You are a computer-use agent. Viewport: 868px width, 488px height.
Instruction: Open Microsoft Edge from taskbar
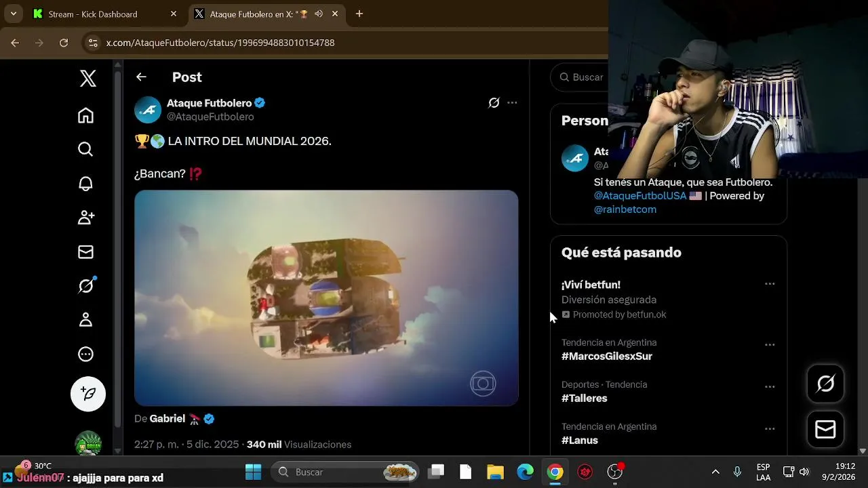[x=526, y=472]
